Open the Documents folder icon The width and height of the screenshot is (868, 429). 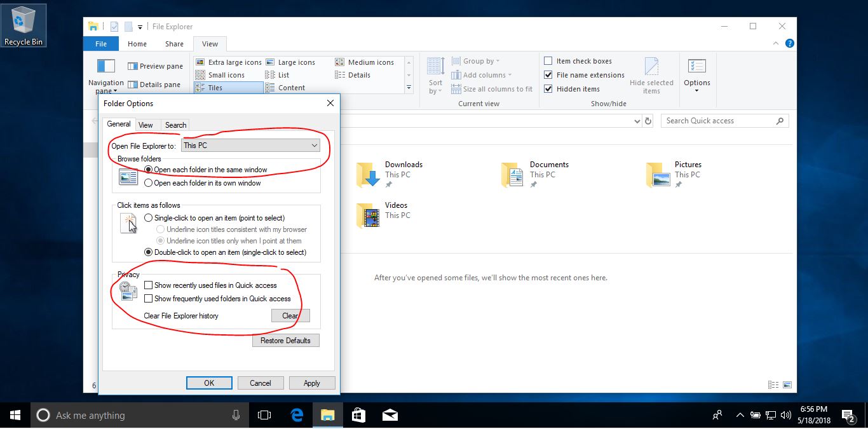point(513,175)
